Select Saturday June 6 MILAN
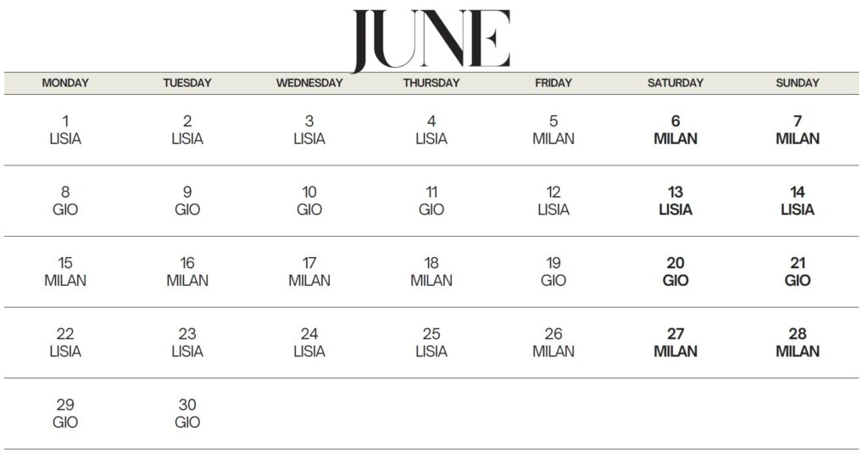 tap(676, 130)
